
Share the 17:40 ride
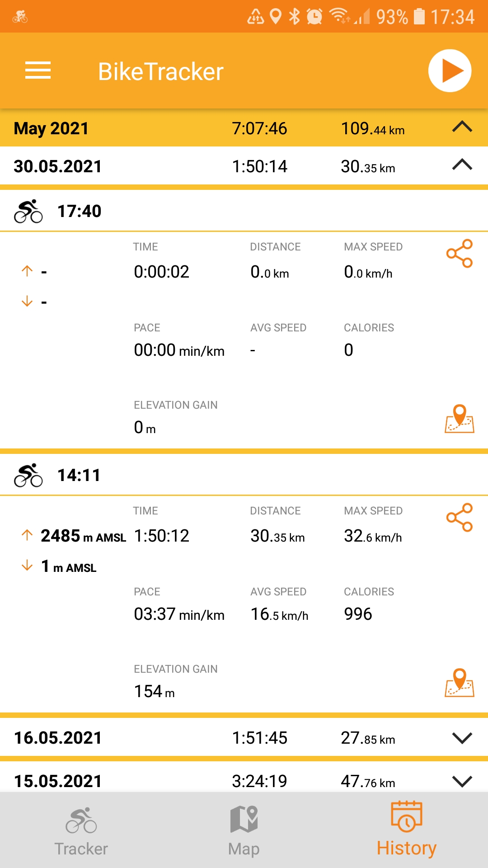459,254
